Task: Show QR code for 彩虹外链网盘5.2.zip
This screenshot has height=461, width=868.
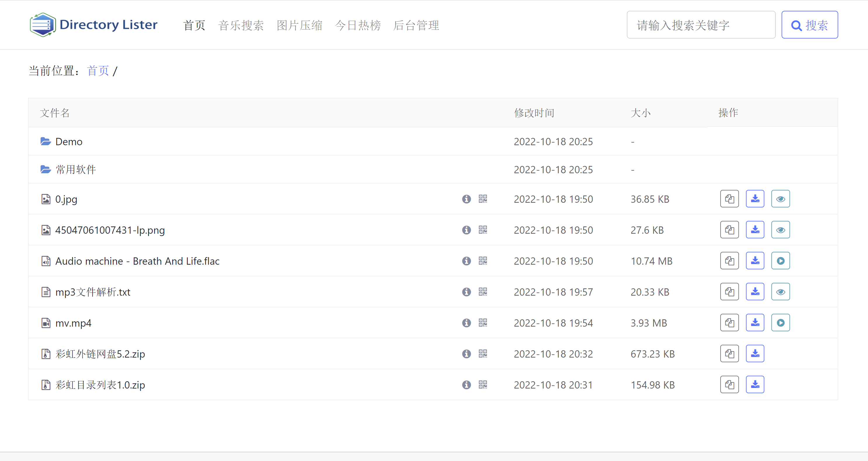Action: coord(483,354)
